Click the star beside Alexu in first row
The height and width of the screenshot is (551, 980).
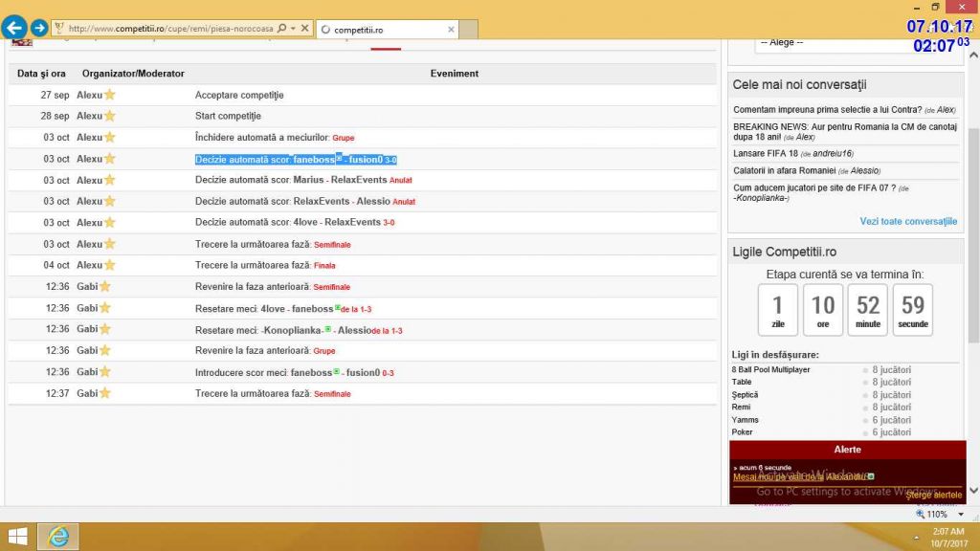[x=109, y=95]
